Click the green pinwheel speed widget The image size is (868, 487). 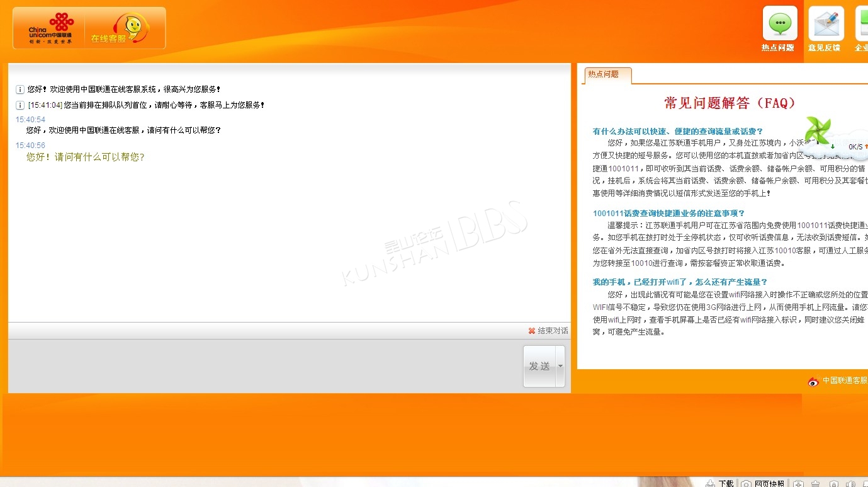pos(819,132)
